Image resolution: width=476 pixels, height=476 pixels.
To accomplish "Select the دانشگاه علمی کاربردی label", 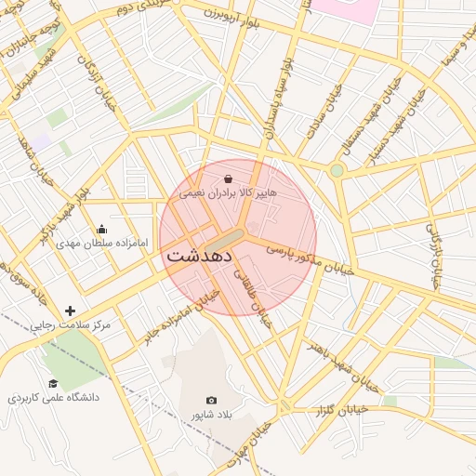I will (x=54, y=398).
